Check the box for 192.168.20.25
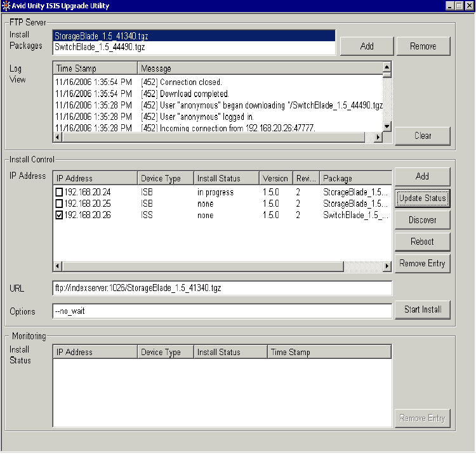 [x=59, y=204]
